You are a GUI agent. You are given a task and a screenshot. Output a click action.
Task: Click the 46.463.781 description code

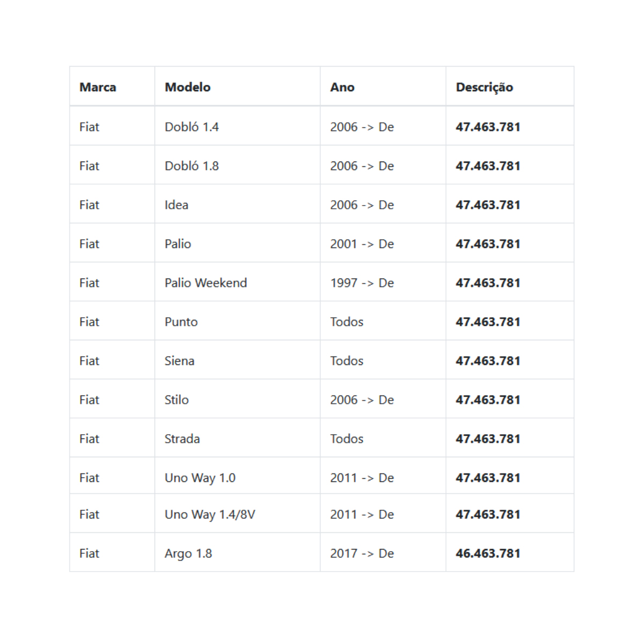click(x=488, y=553)
